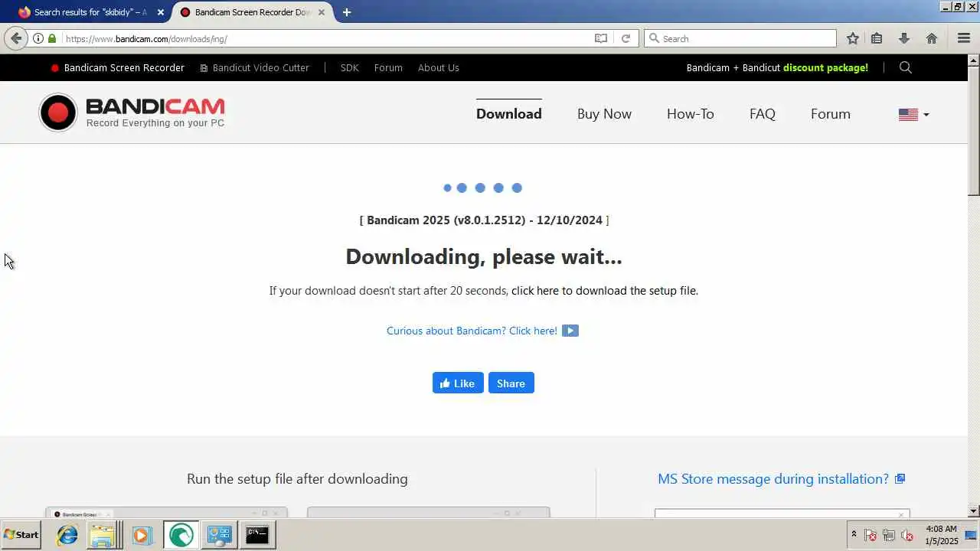This screenshot has height=551, width=980.
Task: Toggle reader view icon in address bar
Action: [x=601, y=38]
